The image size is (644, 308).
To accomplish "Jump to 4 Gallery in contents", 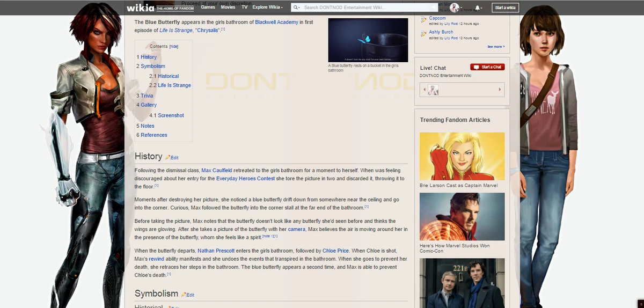I will [x=147, y=105].
